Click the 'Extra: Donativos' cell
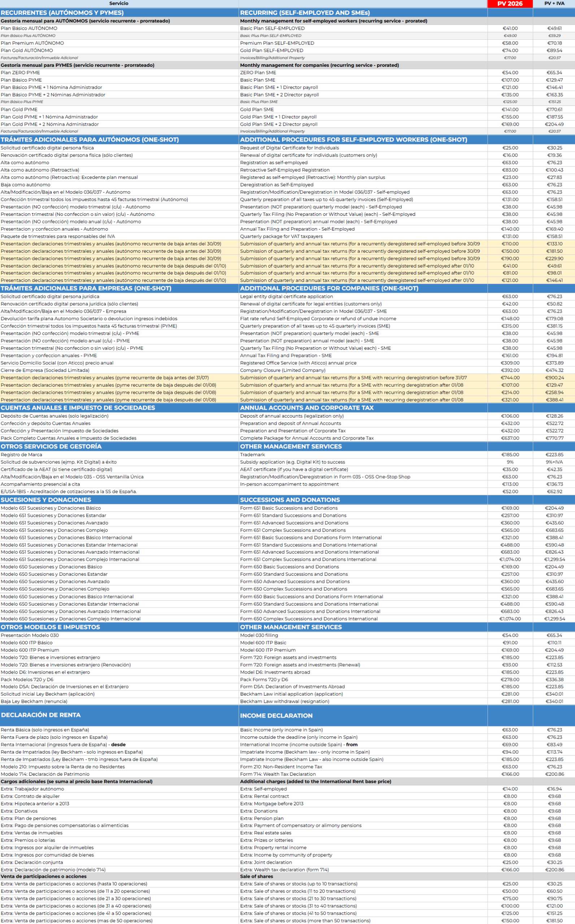 [x=19, y=811]
